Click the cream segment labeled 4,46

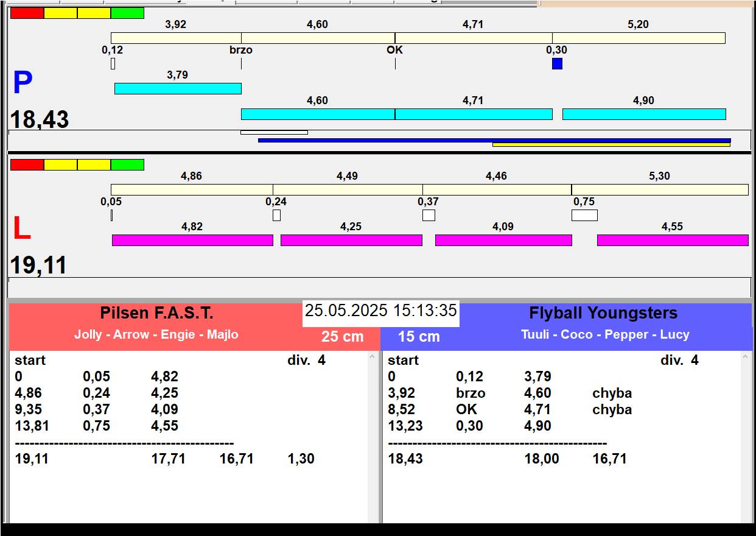click(497, 189)
